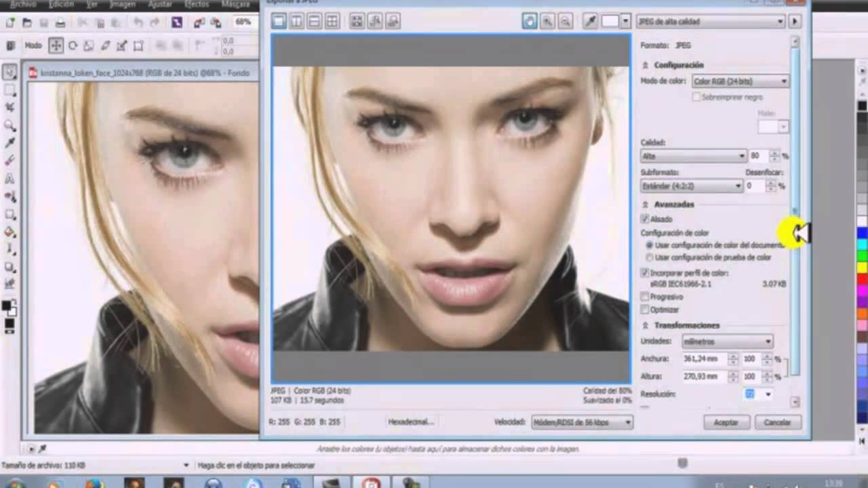Click the Aceptar button

726,422
